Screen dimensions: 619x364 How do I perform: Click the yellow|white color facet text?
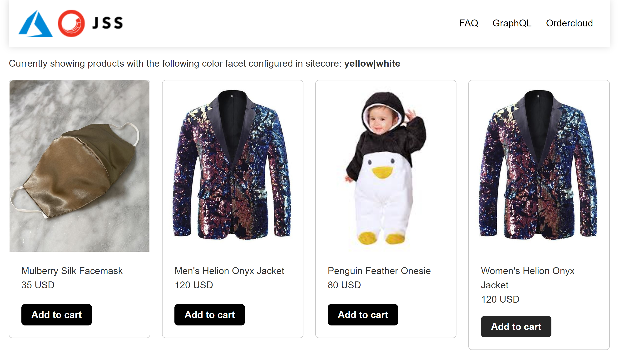click(372, 63)
